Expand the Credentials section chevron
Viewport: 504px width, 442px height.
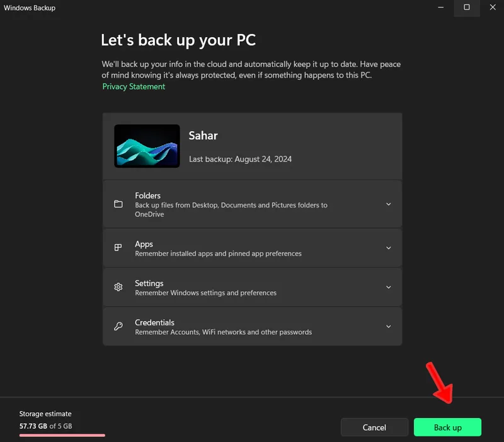pos(388,327)
